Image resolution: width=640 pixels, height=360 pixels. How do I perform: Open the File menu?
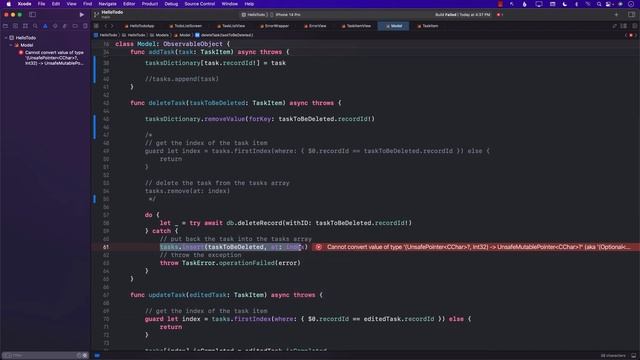pos(41,4)
